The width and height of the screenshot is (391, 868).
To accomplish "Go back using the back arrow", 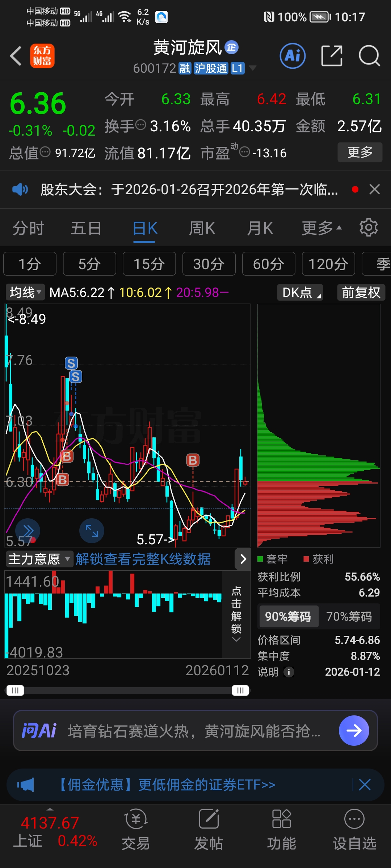I will (16, 56).
